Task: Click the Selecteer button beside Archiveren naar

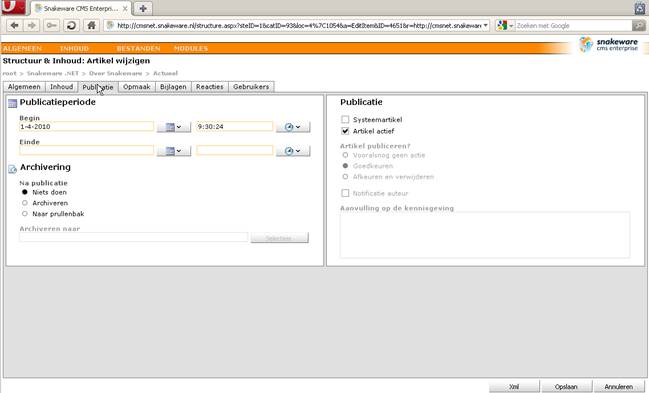Action: (x=279, y=238)
